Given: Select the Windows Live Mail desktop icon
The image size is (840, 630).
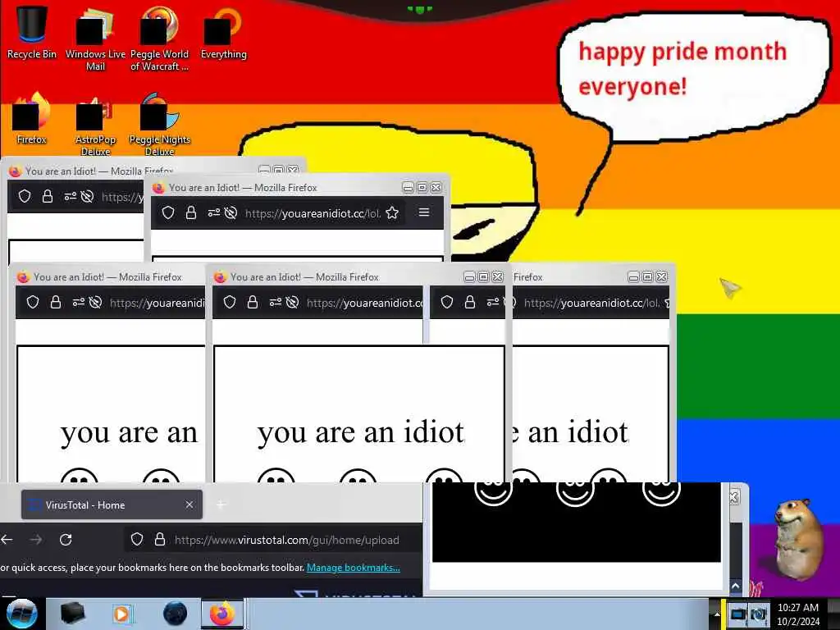Looking at the screenshot, I should pyautogui.click(x=95, y=39).
